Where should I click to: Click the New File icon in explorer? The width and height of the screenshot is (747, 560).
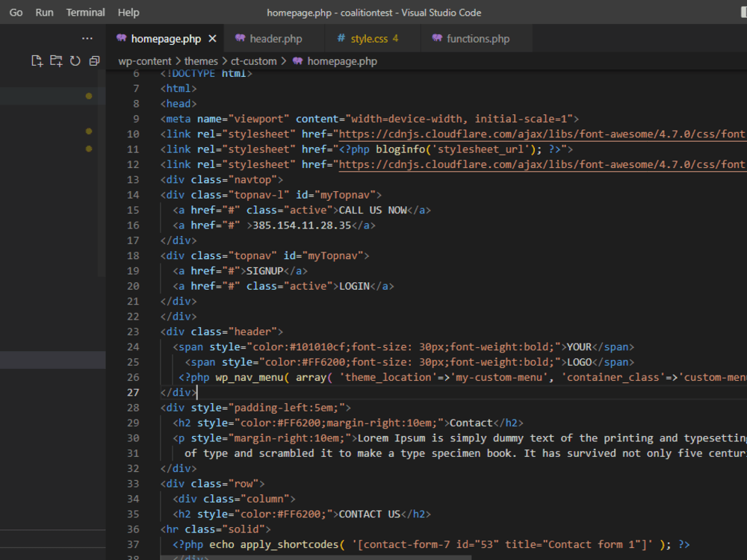(37, 61)
